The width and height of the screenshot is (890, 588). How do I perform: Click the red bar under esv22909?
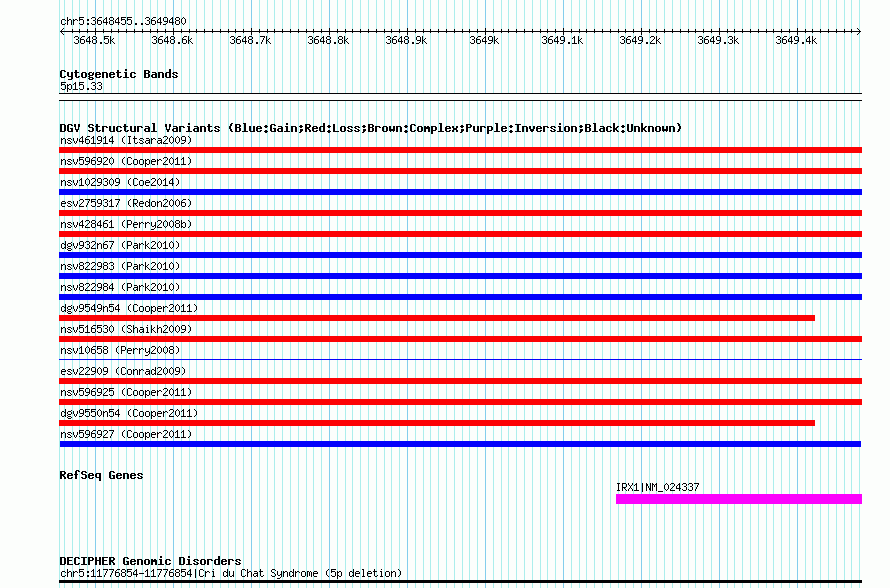(x=460, y=381)
